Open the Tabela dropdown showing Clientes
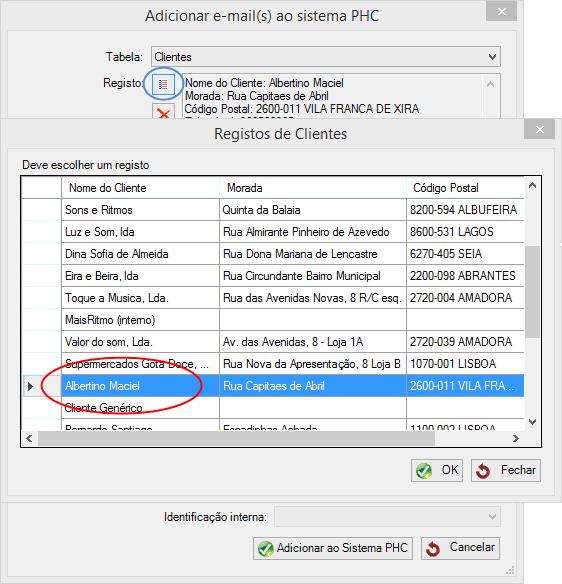562x584 pixels. click(326, 57)
